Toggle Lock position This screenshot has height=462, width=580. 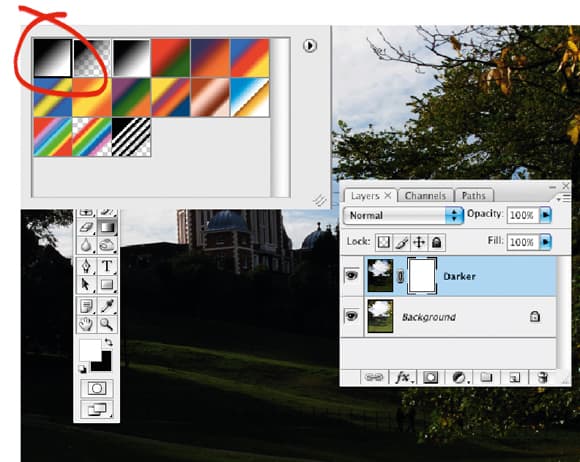419,242
